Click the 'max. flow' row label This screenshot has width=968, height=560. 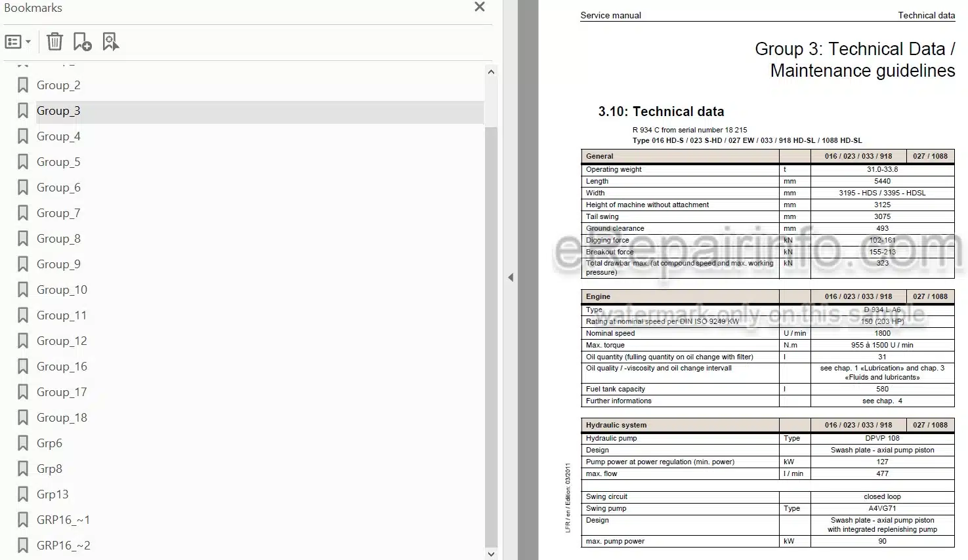click(601, 473)
